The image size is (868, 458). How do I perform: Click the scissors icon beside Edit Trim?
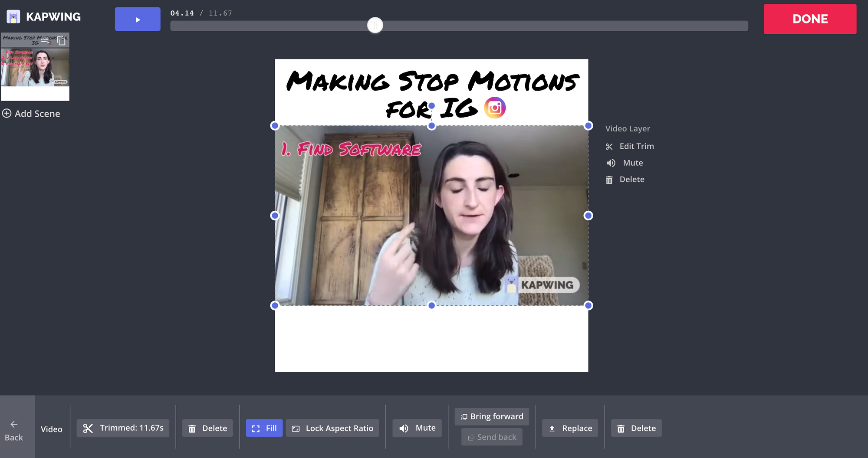tap(609, 147)
